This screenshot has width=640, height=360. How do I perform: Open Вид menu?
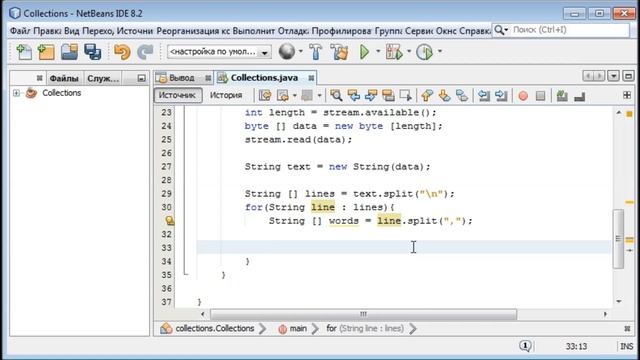click(72, 31)
